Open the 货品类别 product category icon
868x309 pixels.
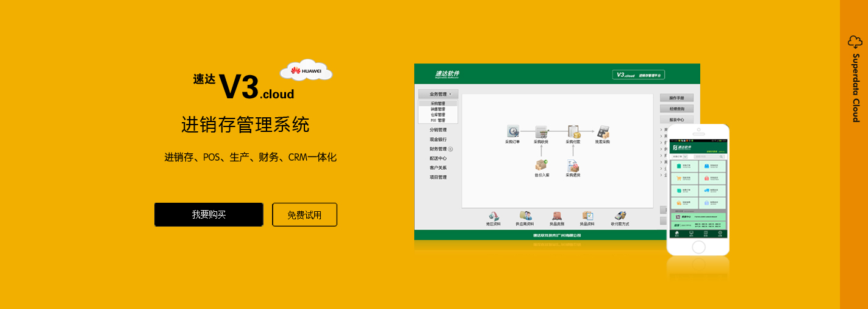556,216
